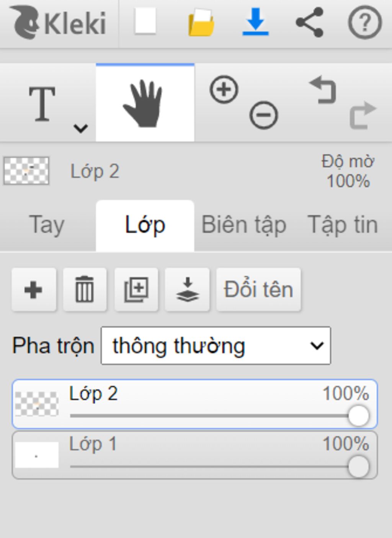Click the Kleki logo

[58, 23]
